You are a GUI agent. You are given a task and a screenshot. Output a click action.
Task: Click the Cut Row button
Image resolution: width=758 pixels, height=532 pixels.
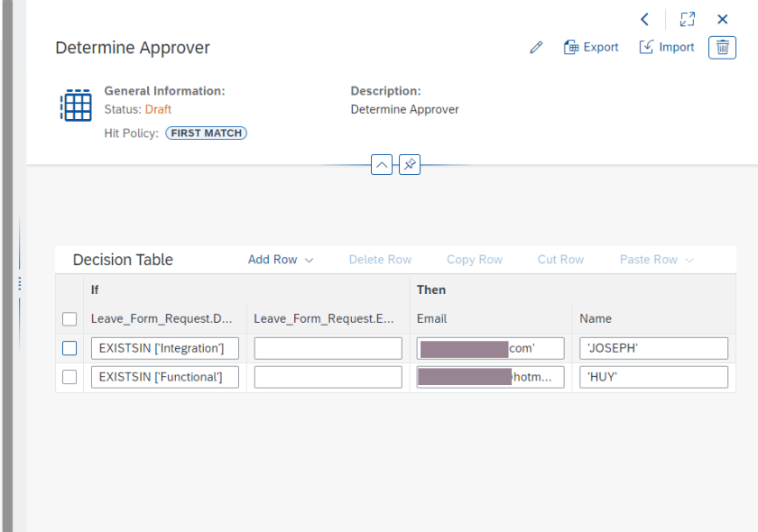point(560,260)
